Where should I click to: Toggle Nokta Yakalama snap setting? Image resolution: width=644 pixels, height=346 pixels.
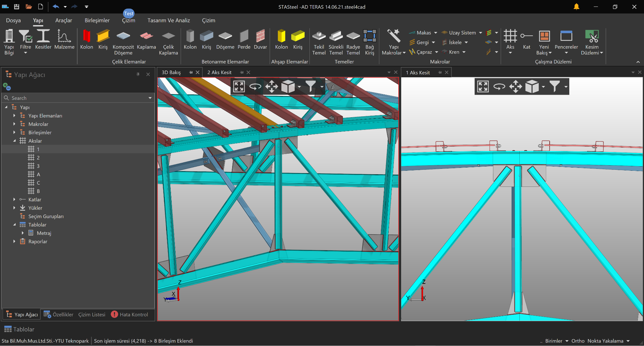pyautogui.click(x=605, y=341)
